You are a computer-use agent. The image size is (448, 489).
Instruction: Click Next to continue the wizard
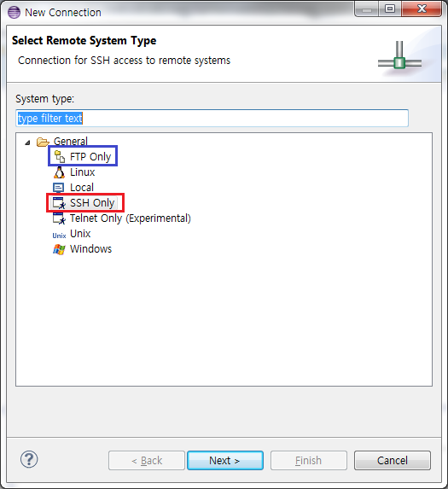(x=225, y=460)
